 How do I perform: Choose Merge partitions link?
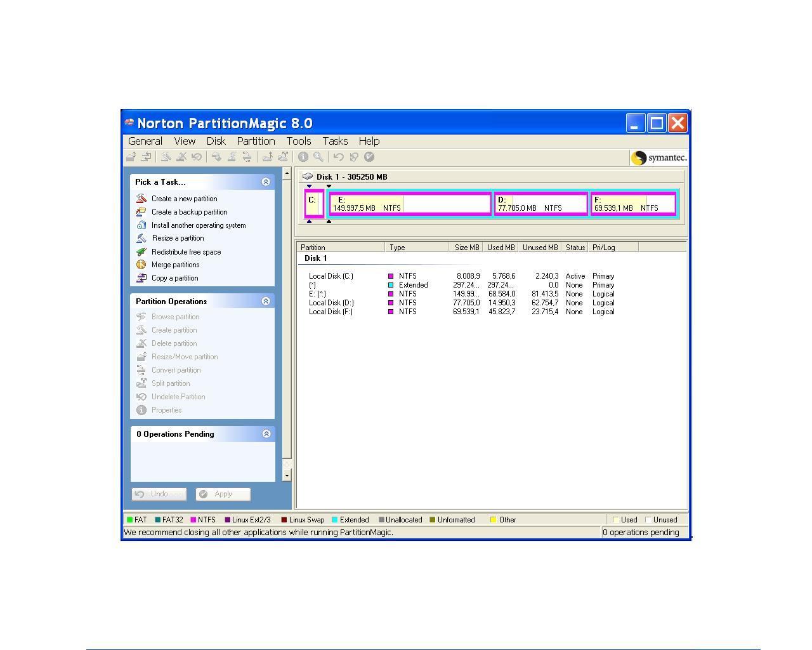[x=175, y=265]
